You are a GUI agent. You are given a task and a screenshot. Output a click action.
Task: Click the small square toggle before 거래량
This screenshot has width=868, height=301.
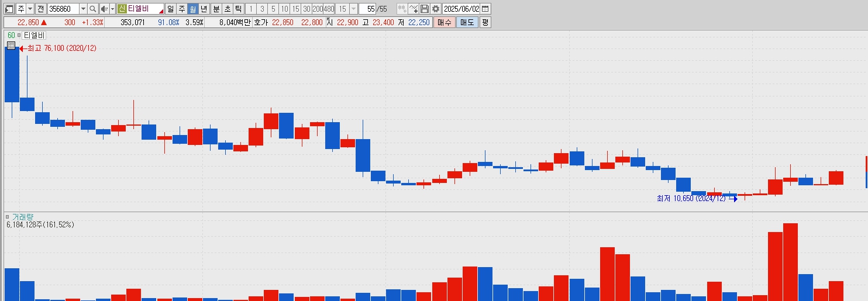tap(8, 217)
